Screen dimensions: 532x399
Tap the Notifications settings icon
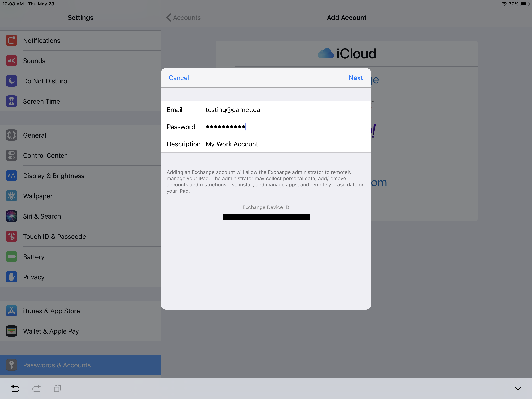click(x=11, y=41)
